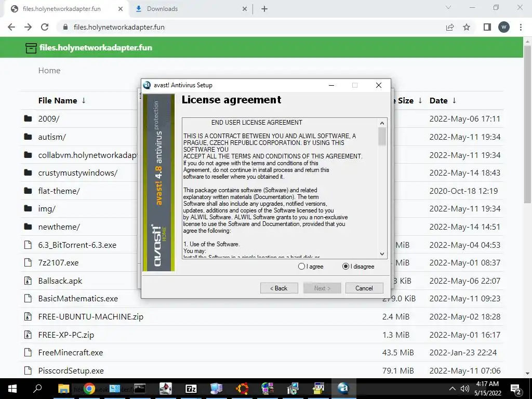Screen dimensions: 532x399
Task: Download FREE-XP-PC.zip file
Action: pos(66,335)
